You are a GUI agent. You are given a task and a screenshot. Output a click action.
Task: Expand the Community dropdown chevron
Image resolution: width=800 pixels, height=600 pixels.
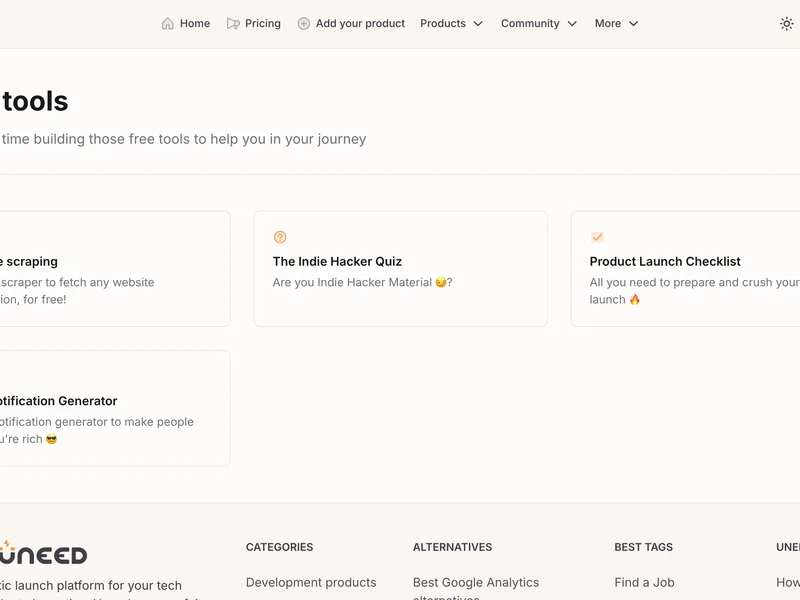(x=572, y=23)
